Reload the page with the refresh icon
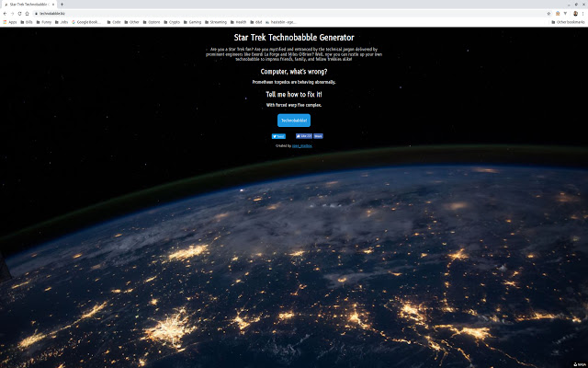Screen dimensions: 588x368 (19, 14)
